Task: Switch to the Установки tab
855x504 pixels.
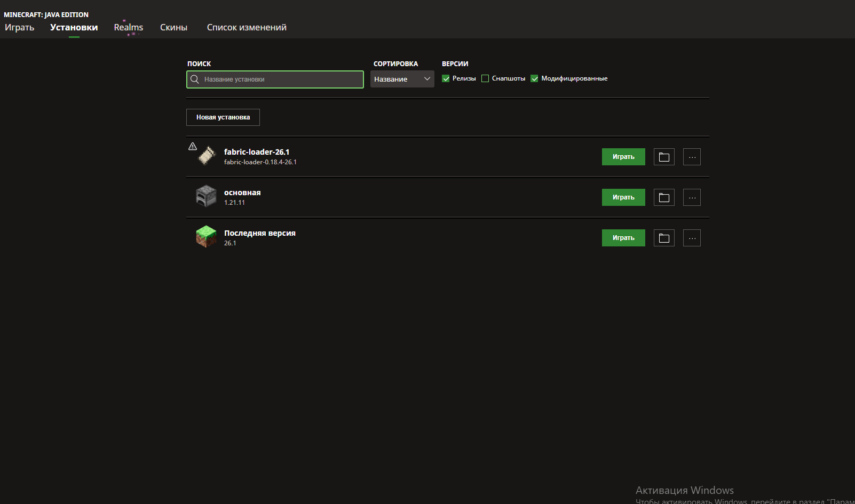Action: pyautogui.click(x=74, y=28)
